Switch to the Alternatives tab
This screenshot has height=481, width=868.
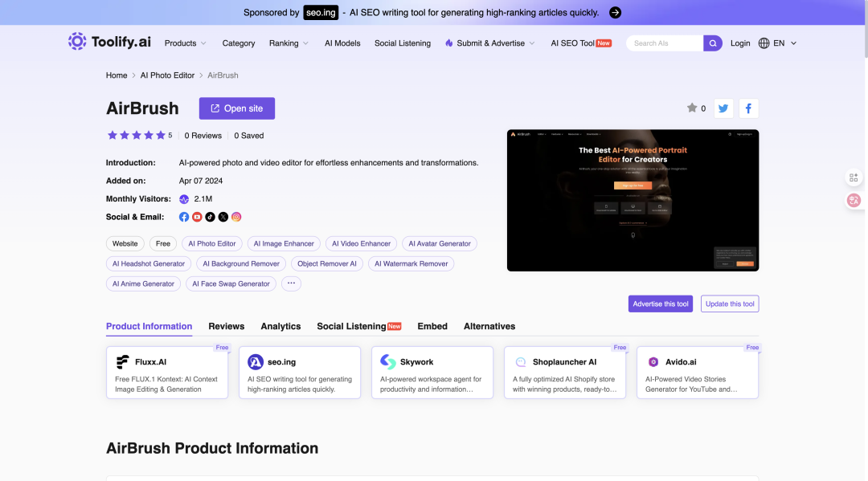[489, 326]
